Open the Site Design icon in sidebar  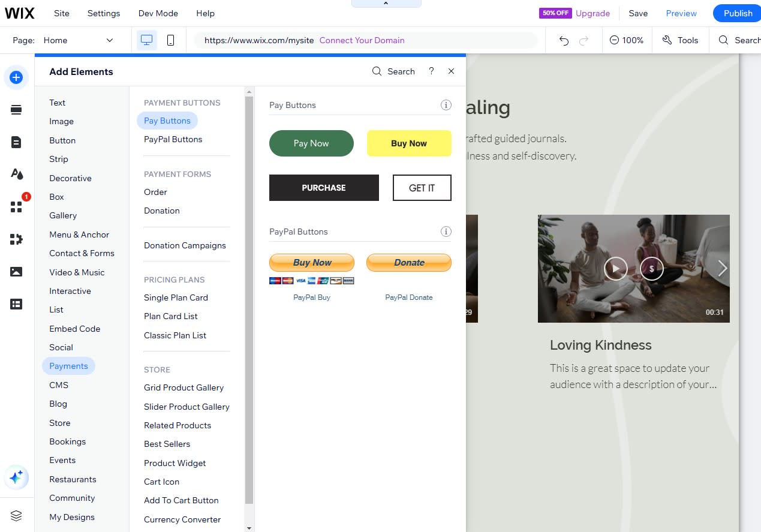coord(16,175)
